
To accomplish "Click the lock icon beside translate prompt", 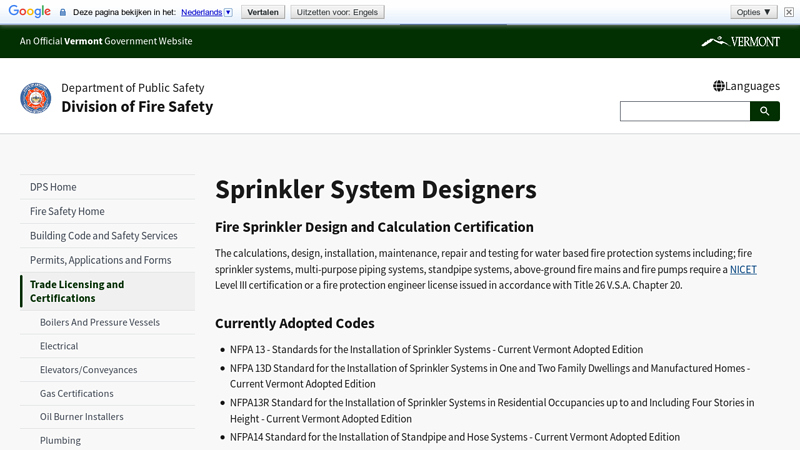I will (x=63, y=12).
